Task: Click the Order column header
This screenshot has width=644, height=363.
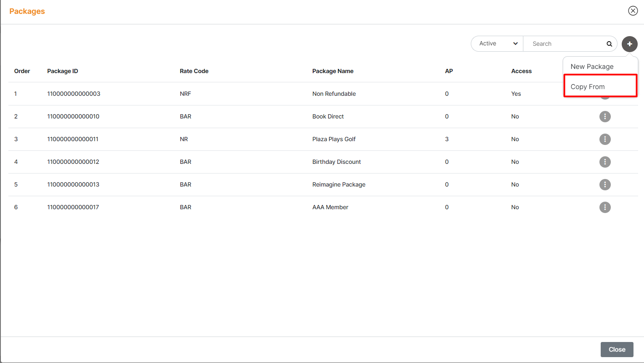Action: tap(22, 71)
